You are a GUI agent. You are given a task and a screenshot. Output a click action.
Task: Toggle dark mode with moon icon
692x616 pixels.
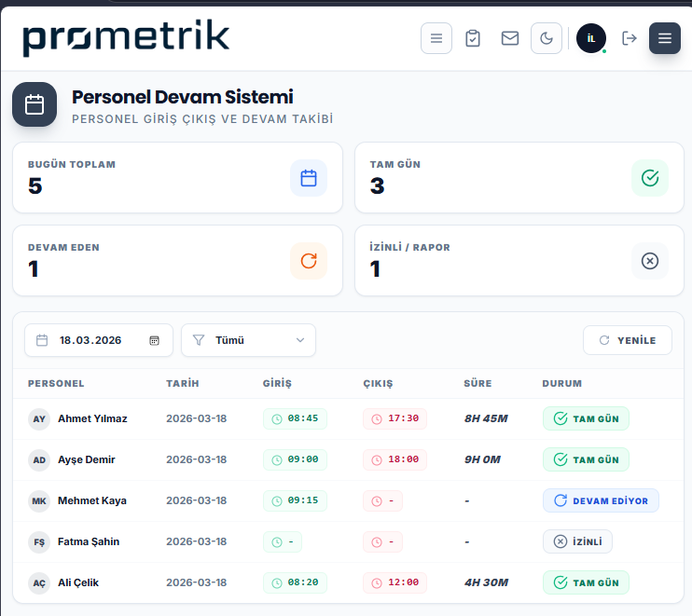pos(547,38)
